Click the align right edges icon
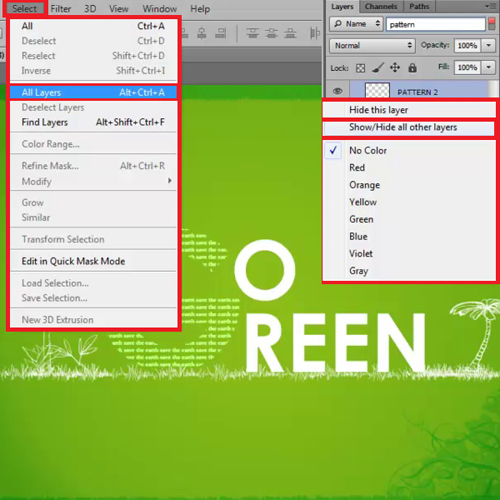Viewport: 500px width, 500px height. point(220,33)
